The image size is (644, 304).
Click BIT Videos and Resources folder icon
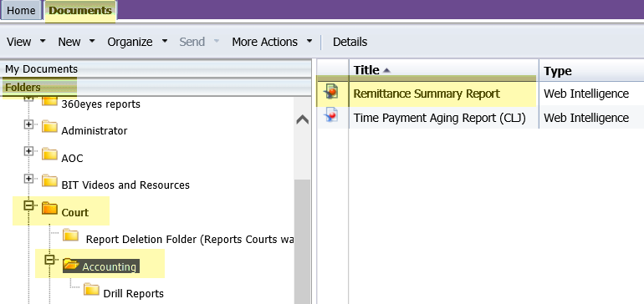(49, 180)
